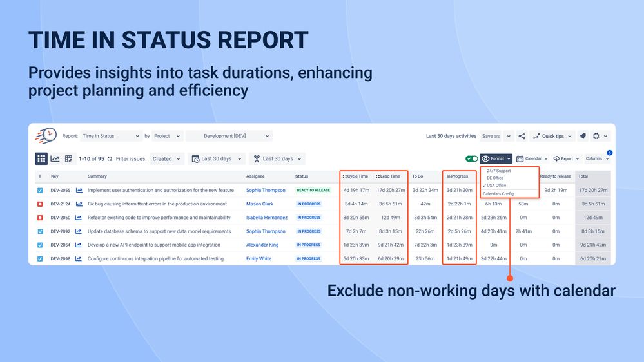Click the blue Columns count badge
Screen dimensions: 644x362
coord(609,153)
